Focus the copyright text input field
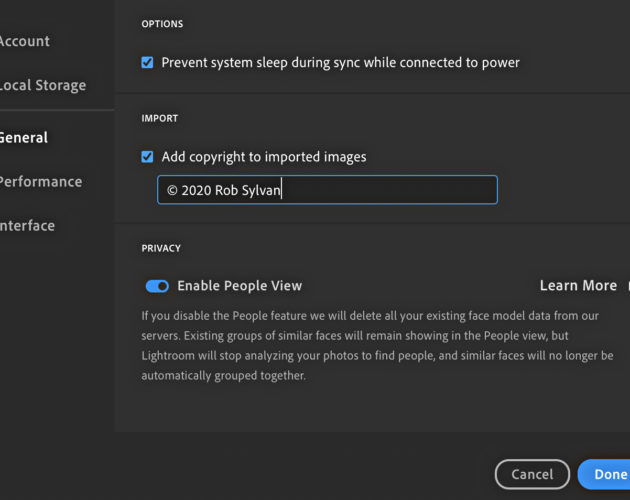 (327, 190)
